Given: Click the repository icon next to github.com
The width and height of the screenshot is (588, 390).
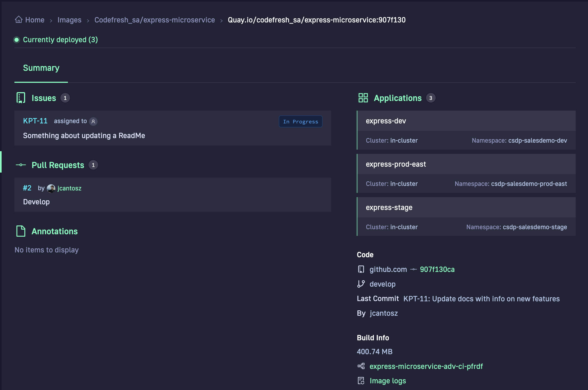Looking at the screenshot, I should coord(361,269).
